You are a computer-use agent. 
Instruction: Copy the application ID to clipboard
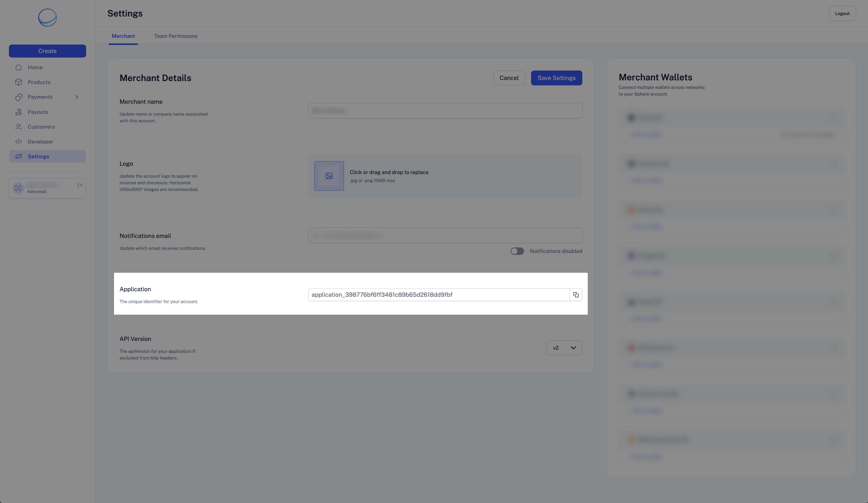point(576,295)
